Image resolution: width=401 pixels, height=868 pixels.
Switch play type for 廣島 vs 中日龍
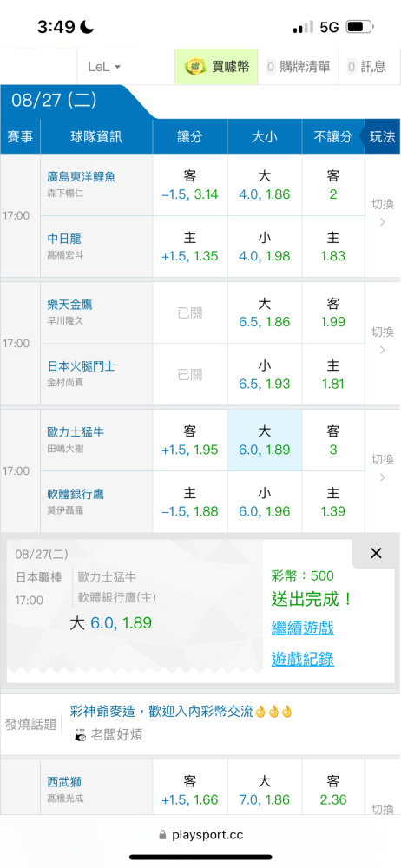point(382,214)
